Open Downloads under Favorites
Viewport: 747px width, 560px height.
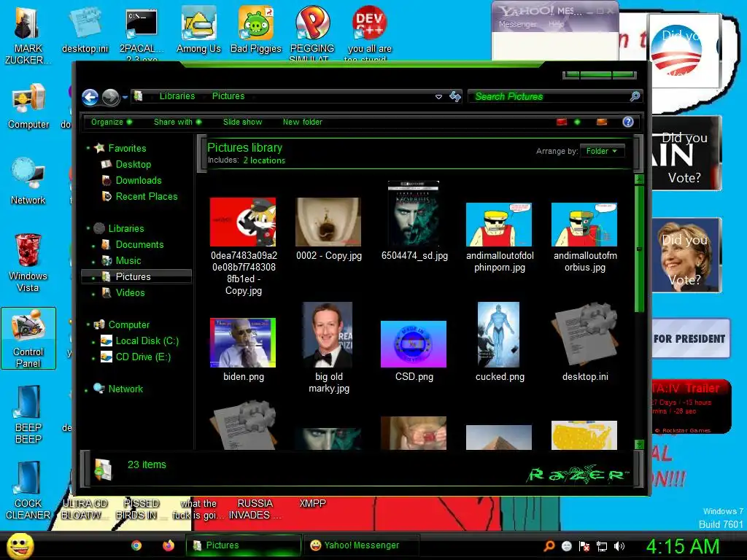(x=138, y=181)
